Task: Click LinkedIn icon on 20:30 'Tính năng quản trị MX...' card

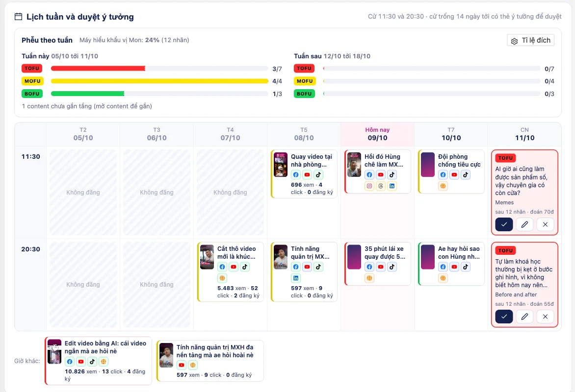Action: [295, 278]
